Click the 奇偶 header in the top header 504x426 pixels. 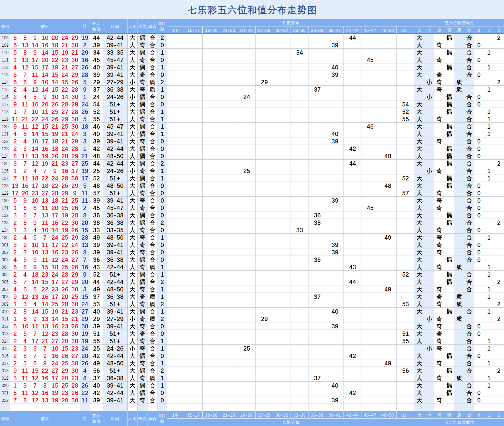[x=142, y=26]
